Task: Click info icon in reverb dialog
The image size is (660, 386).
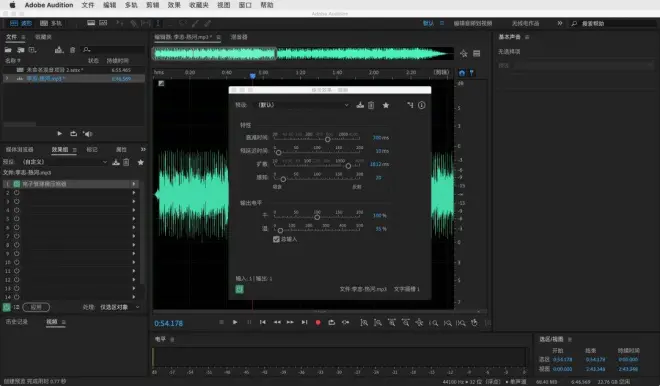Action: point(421,105)
